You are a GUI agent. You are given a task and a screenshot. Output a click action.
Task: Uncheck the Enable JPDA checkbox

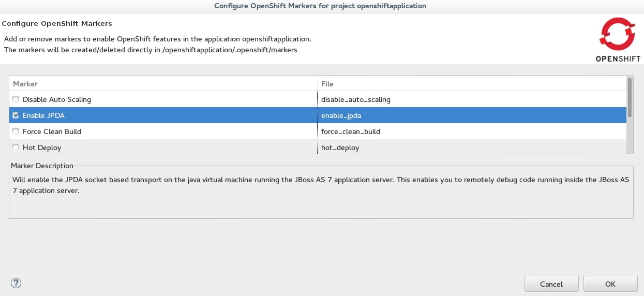[x=16, y=115]
